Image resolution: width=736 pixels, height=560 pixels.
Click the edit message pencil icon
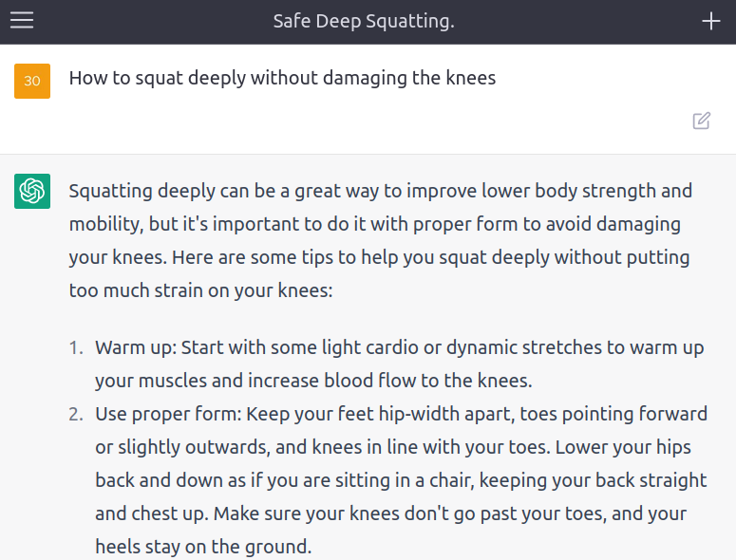701,121
